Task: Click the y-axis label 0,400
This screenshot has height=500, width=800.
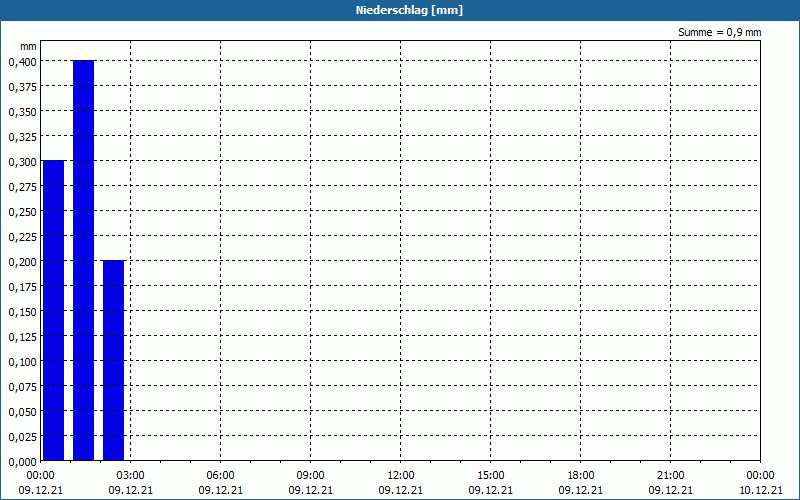Action: 22,62
